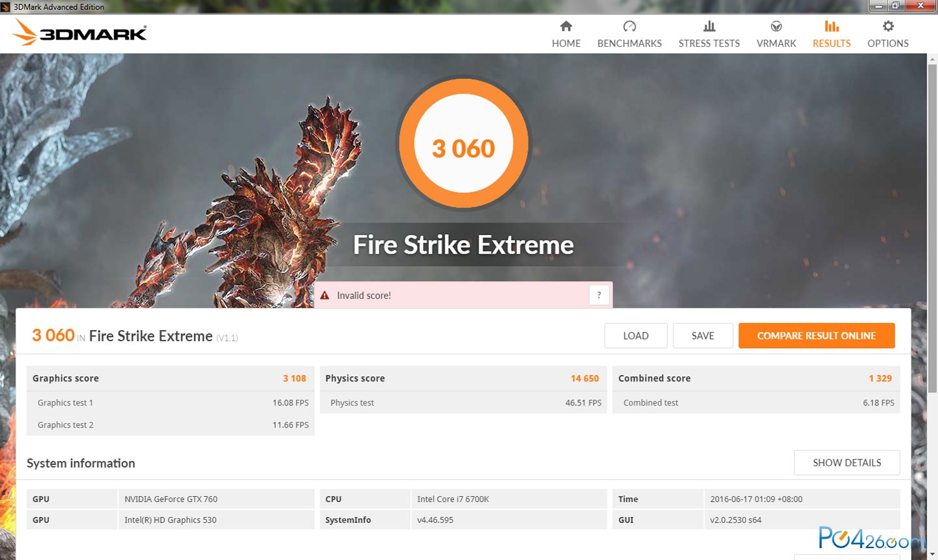
Task: Click the Intel Core i7 6700K cell
Action: tap(509, 499)
